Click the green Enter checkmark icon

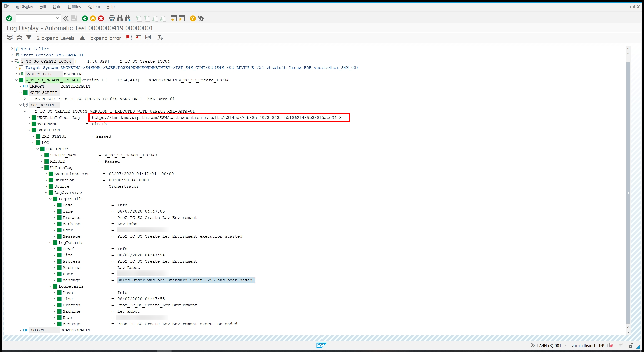pyautogui.click(x=9, y=18)
